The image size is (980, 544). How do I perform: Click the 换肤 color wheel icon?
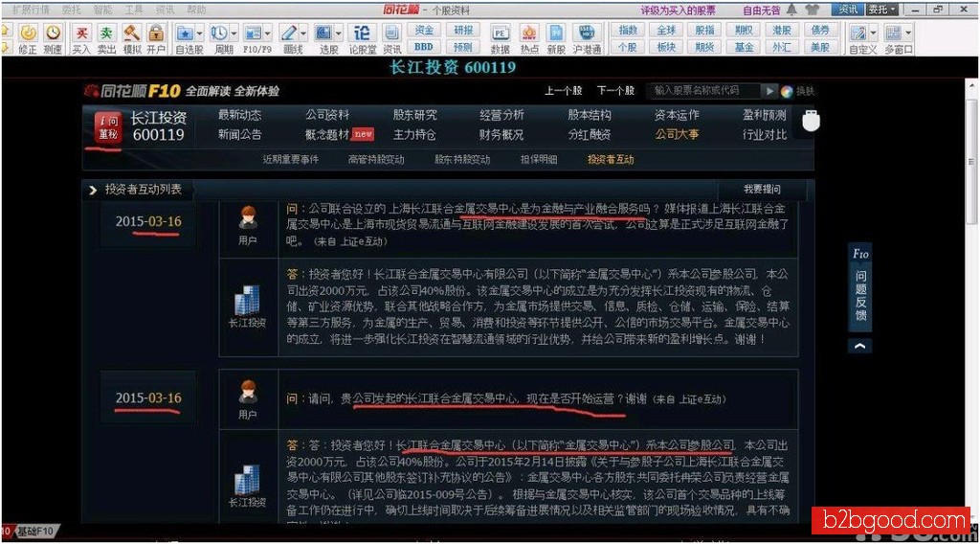click(x=787, y=91)
